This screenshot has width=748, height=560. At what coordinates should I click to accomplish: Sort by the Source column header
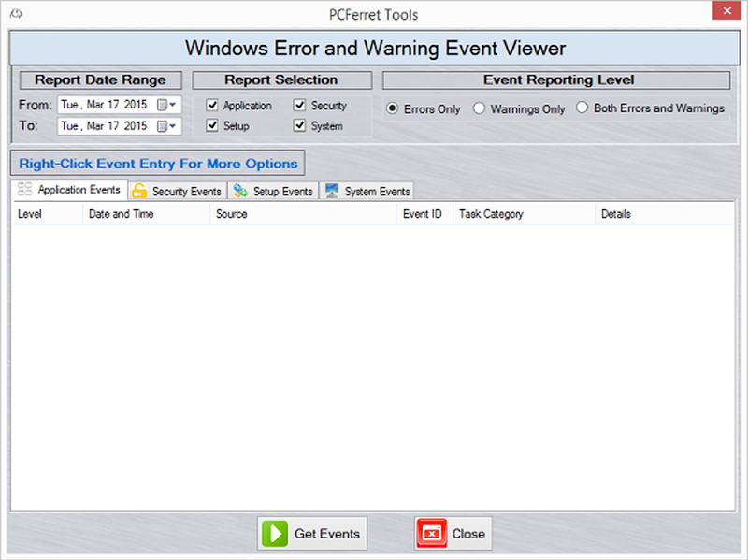point(303,214)
